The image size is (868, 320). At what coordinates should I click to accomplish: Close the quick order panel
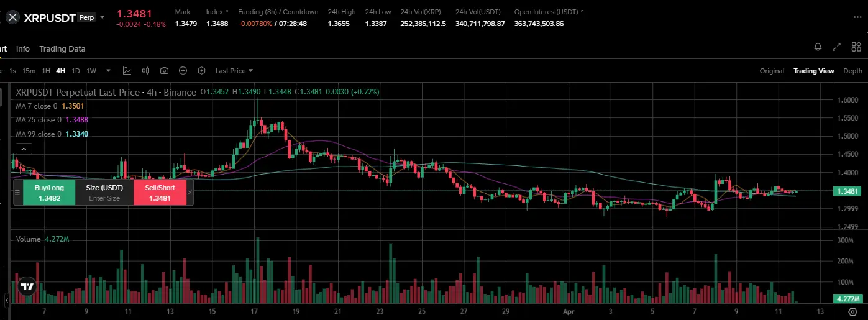(190, 193)
